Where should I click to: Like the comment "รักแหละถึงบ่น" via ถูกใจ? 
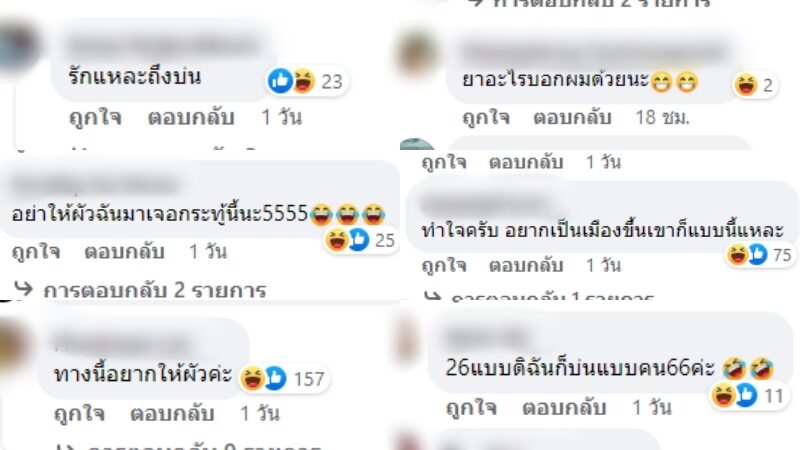(x=95, y=118)
